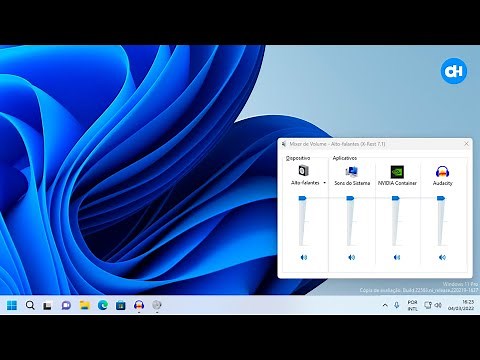Open the network tray icon
480x360 pixels.
[428, 305]
